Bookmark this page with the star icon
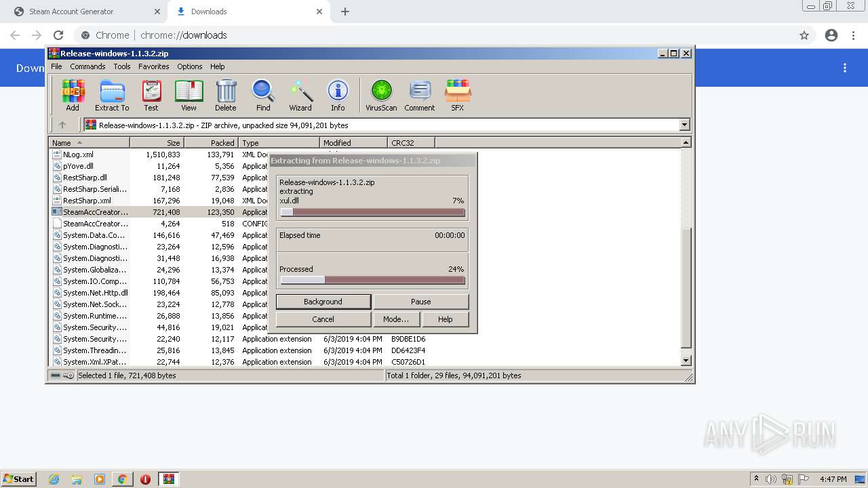 (x=804, y=35)
